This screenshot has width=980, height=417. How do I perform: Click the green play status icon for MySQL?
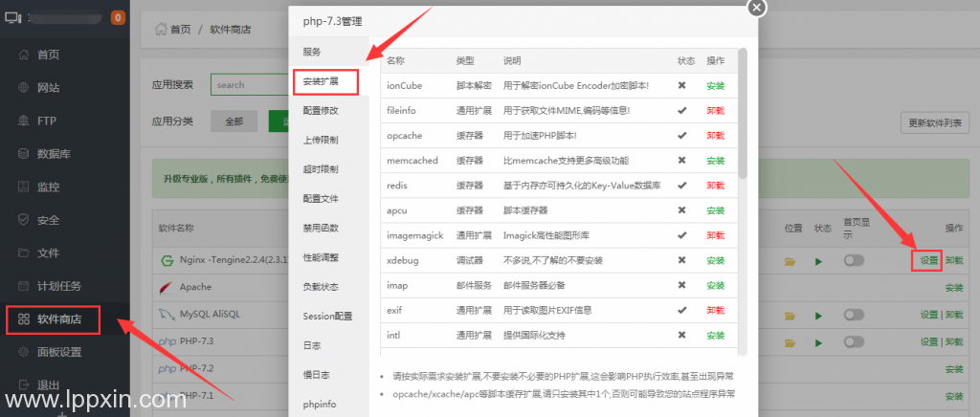pyautogui.click(x=819, y=316)
